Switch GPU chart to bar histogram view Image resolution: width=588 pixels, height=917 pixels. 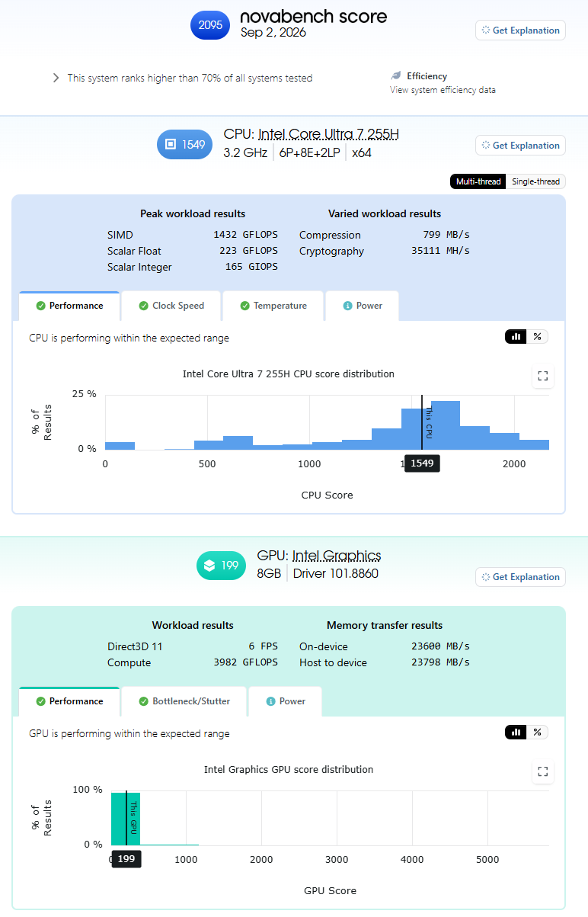(x=516, y=732)
